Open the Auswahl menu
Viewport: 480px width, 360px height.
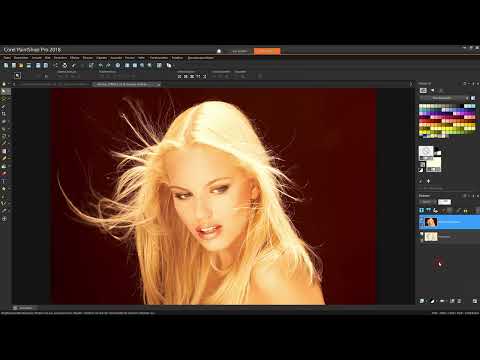tap(116, 58)
